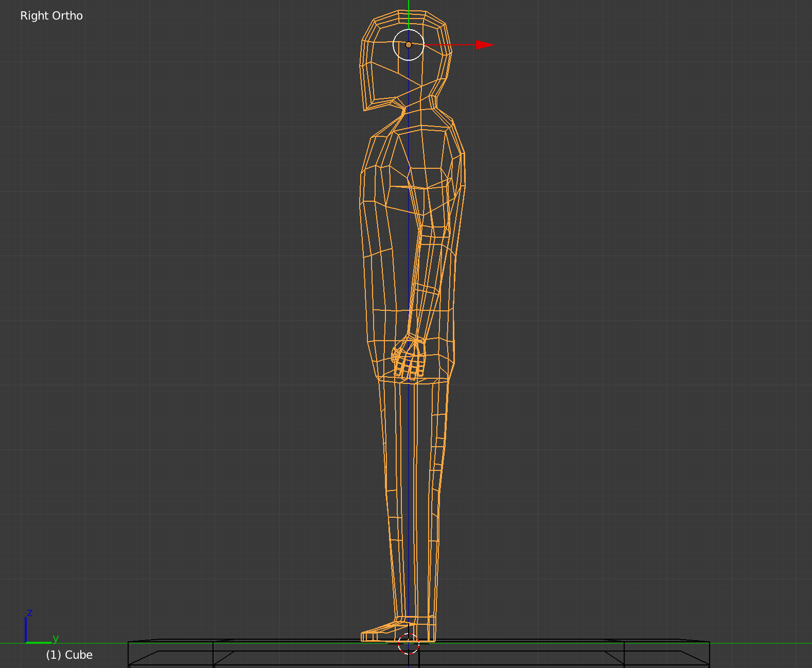Click the red Y-axis manipulator arrow
The image size is (812, 668).
[484, 45]
